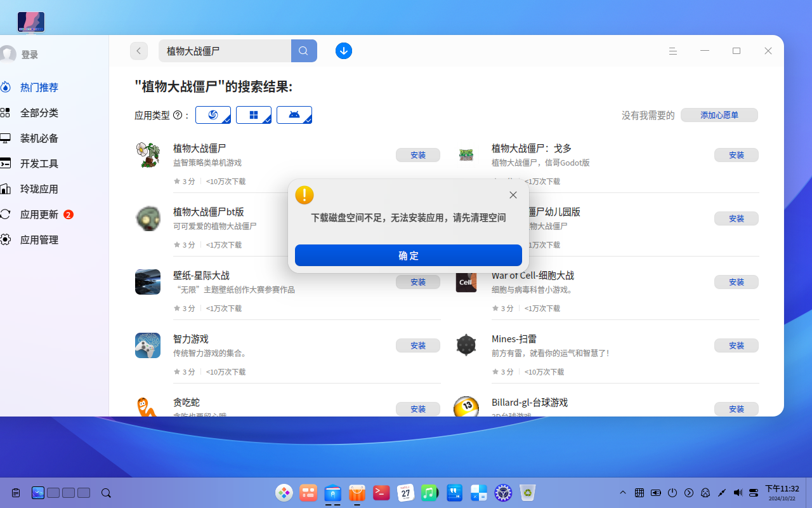Go to 玲珑应用 in the sidebar

[x=39, y=189]
